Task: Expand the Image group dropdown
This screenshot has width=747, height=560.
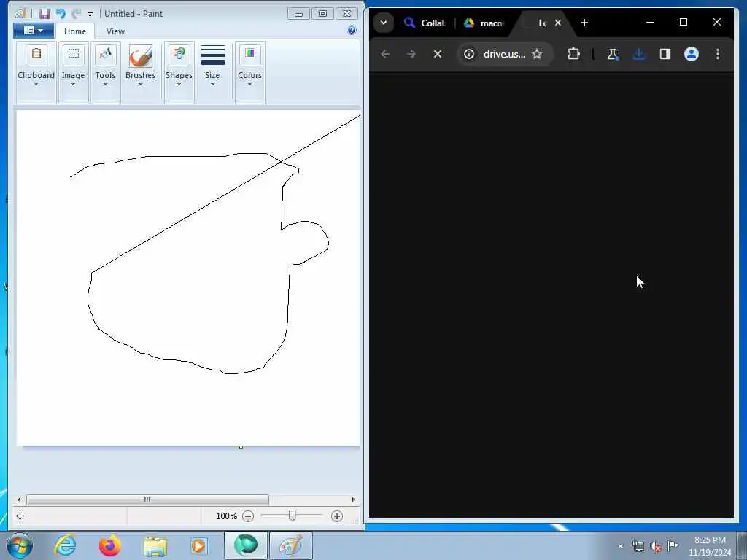Action: (74, 85)
